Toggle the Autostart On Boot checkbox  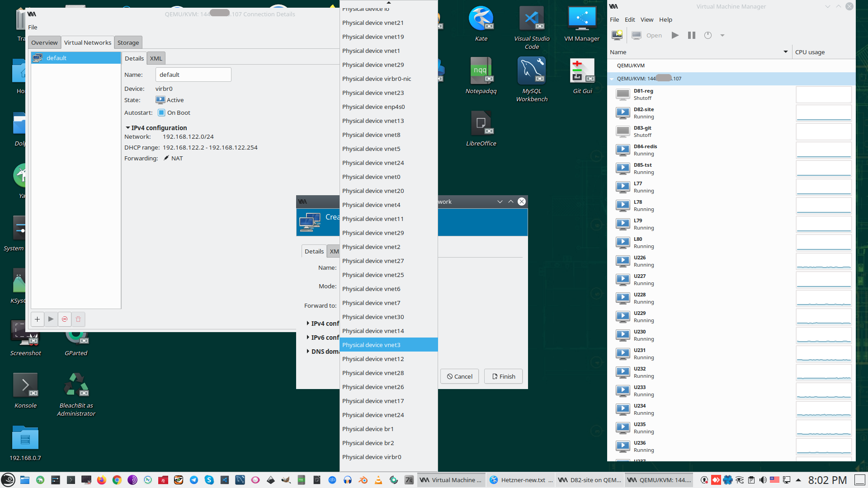click(x=161, y=113)
